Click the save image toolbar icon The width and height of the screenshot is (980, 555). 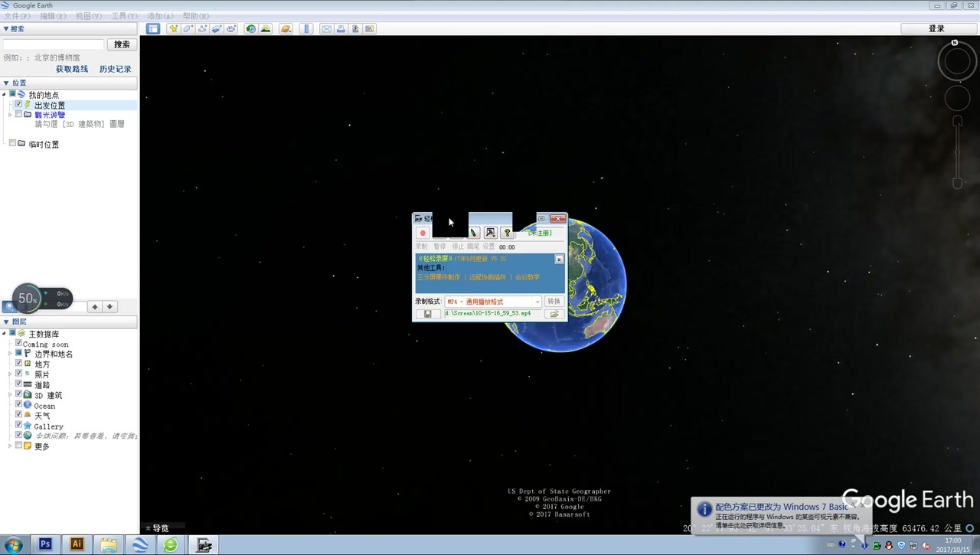tap(355, 29)
